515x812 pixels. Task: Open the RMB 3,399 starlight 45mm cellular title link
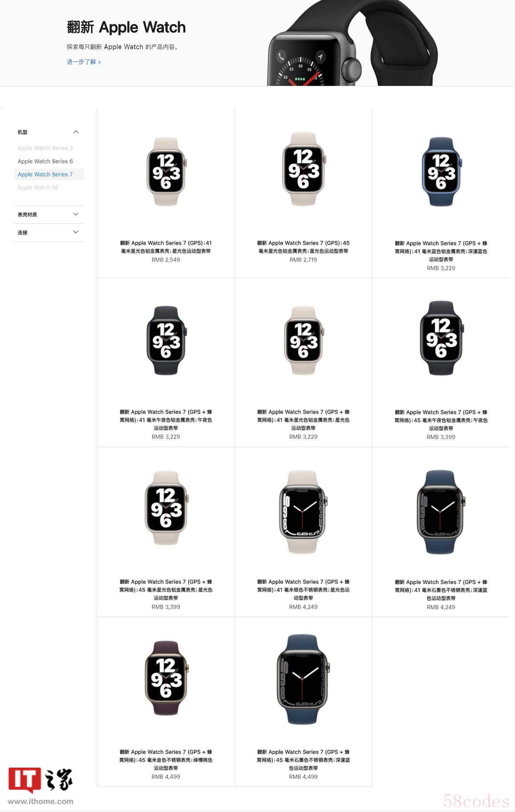166,590
